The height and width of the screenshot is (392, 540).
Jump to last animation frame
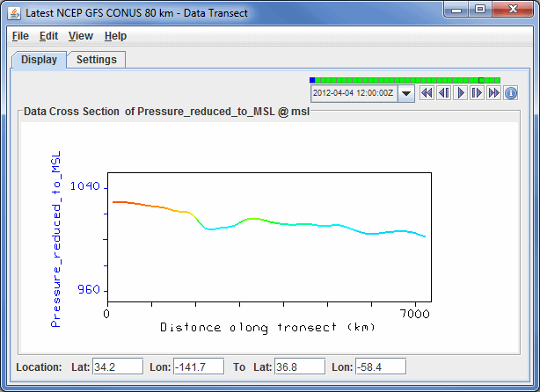pyautogui.click(x=493, y=92)
